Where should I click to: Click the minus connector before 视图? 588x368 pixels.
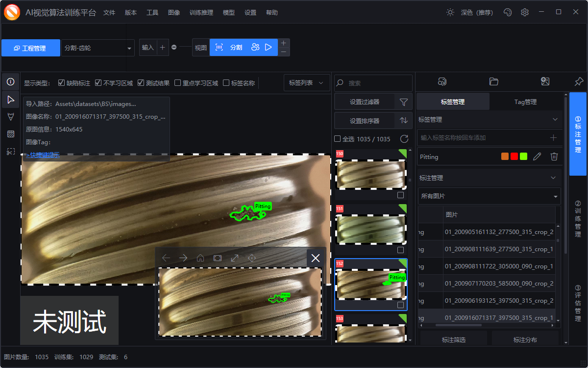[x=174, y=48]
